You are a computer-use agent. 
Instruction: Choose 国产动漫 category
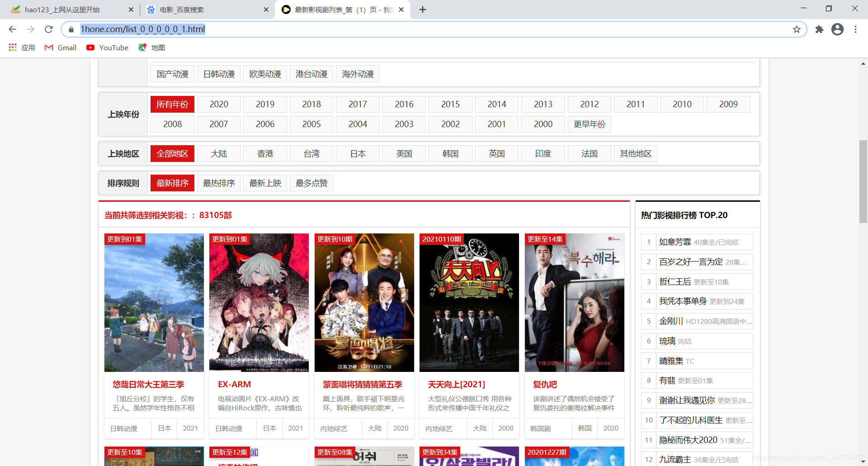[x=172, y=74]
